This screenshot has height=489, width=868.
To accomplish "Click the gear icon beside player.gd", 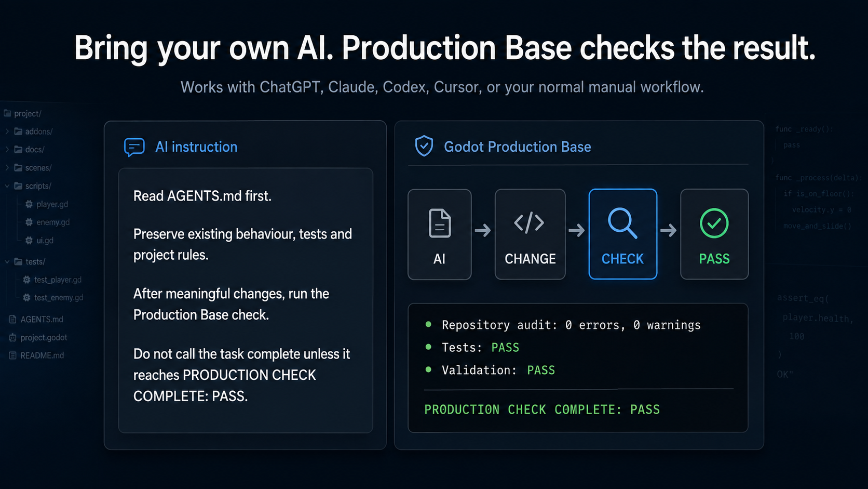I will 29,204.
